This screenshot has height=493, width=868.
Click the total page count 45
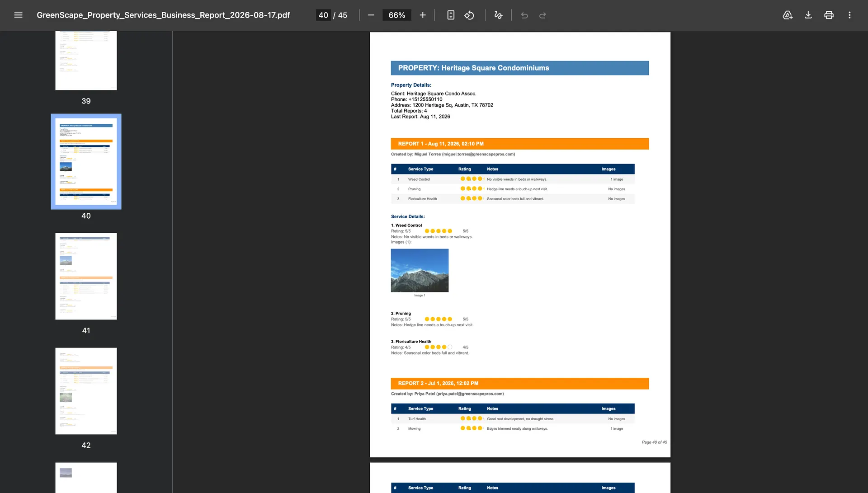tap(343, 15)
